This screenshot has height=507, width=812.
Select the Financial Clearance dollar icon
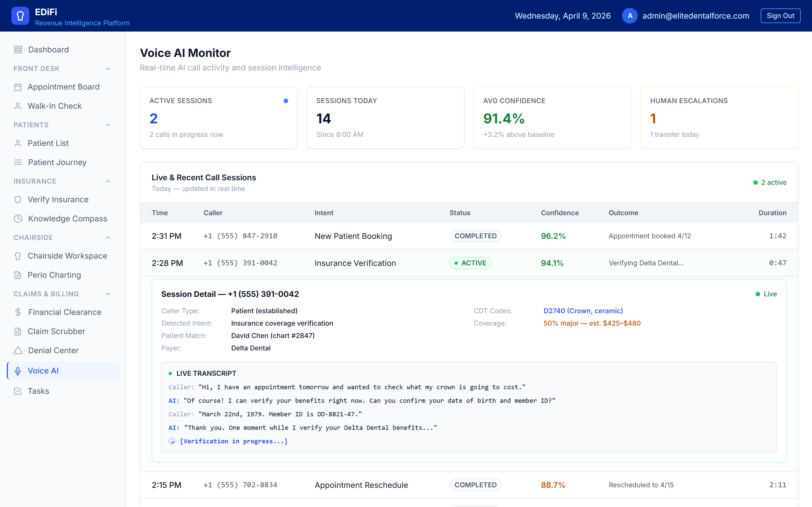click(17, 312)
